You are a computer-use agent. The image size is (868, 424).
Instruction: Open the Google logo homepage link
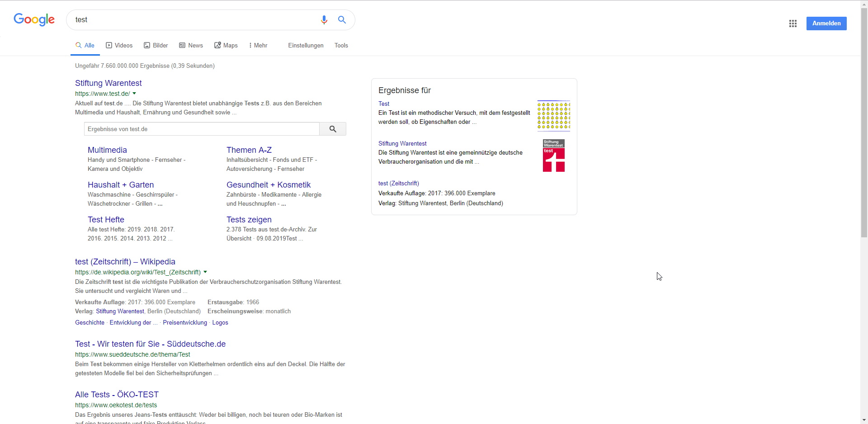34,19
